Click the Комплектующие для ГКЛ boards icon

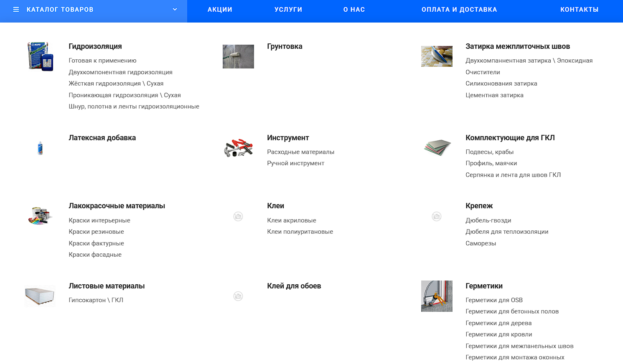click(x=437, y=148)
